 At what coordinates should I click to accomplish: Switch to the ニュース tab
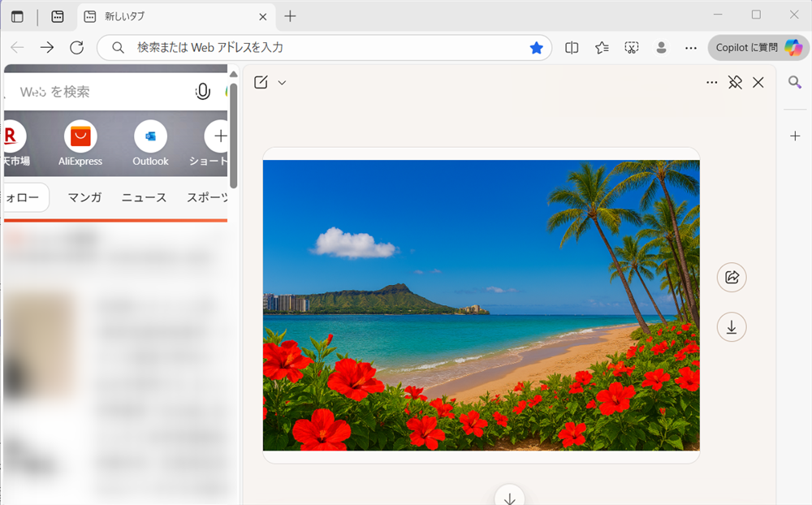[x=144, y=197]
